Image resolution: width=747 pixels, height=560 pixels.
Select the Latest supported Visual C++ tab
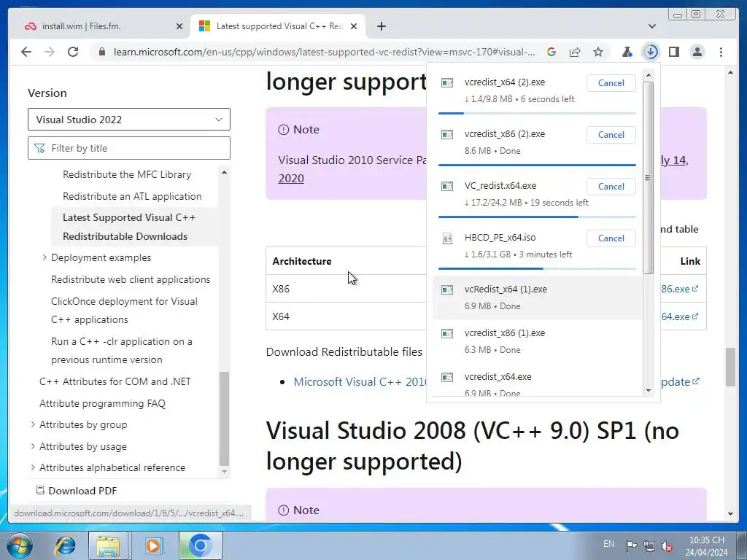pyautogui.click(x=278, y=26)
